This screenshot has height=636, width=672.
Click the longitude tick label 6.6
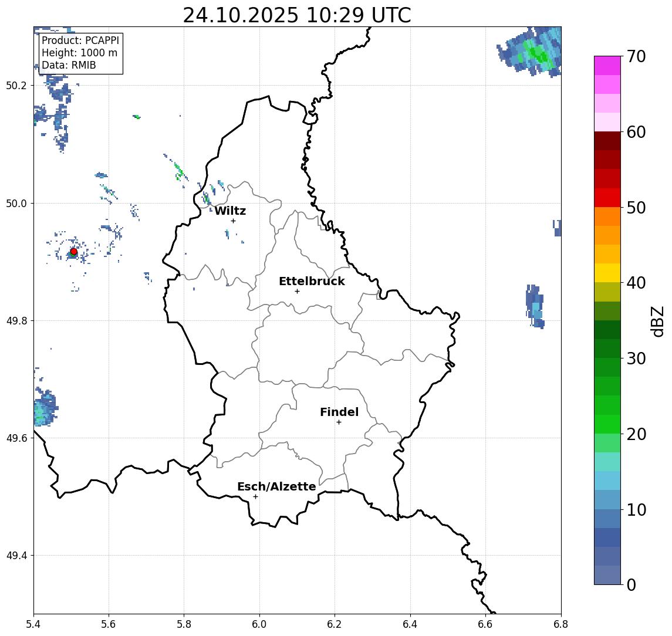pos(485,624)
